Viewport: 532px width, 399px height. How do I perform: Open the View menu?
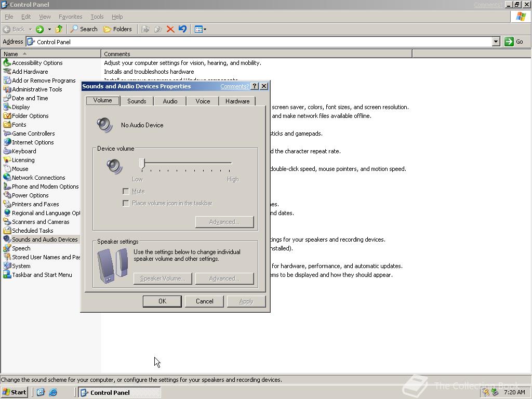click(x=45, y=17)
